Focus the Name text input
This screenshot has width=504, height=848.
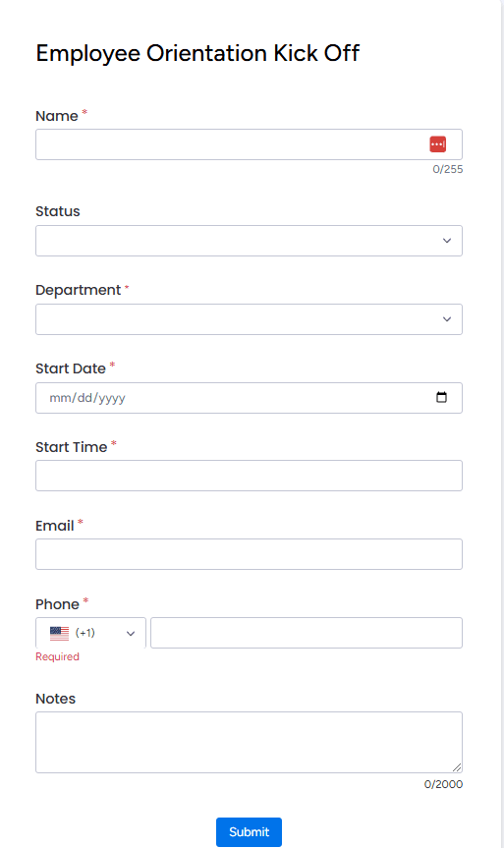[x=249, y=144]
